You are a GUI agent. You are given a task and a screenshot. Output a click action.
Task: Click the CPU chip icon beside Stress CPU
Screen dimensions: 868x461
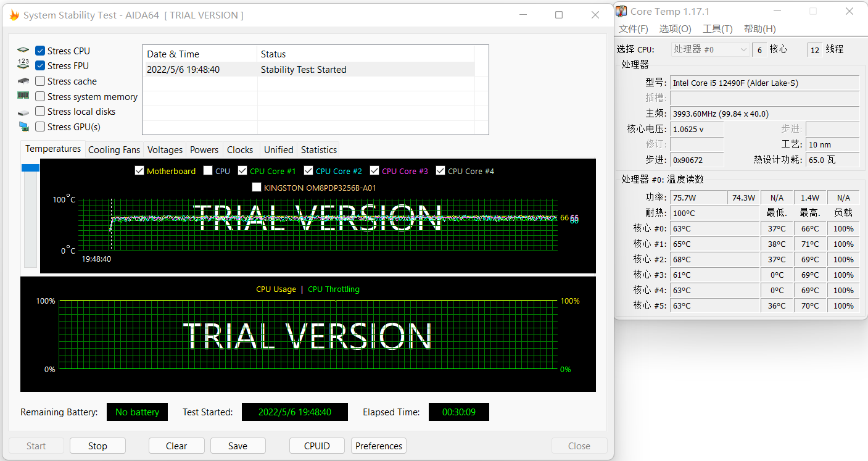click(x=23, y=50)
